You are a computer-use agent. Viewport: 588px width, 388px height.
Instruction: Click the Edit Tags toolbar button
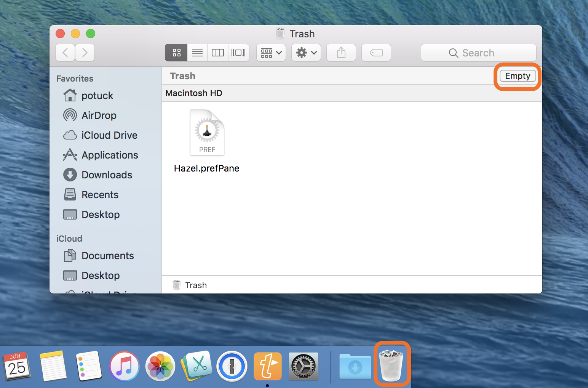[376, 53]
